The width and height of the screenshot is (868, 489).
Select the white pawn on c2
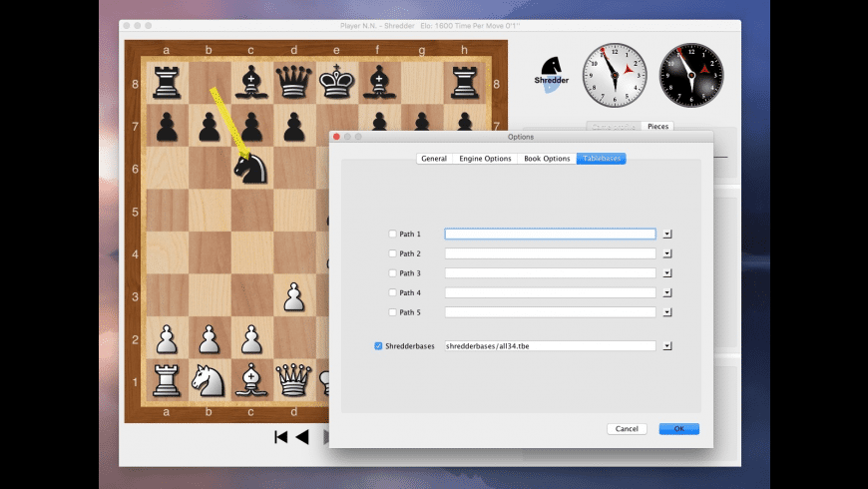251,339
